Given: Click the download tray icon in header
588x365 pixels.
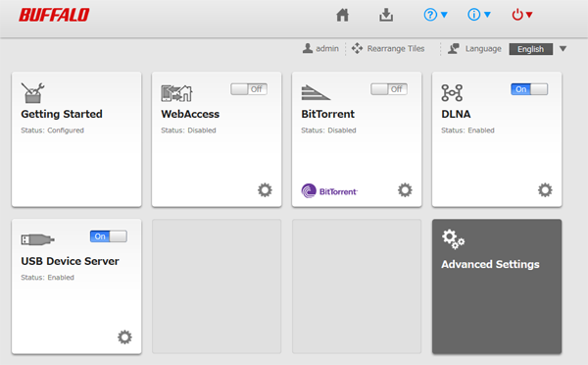Looking at the screenshot, I should [x=386, y=15].
